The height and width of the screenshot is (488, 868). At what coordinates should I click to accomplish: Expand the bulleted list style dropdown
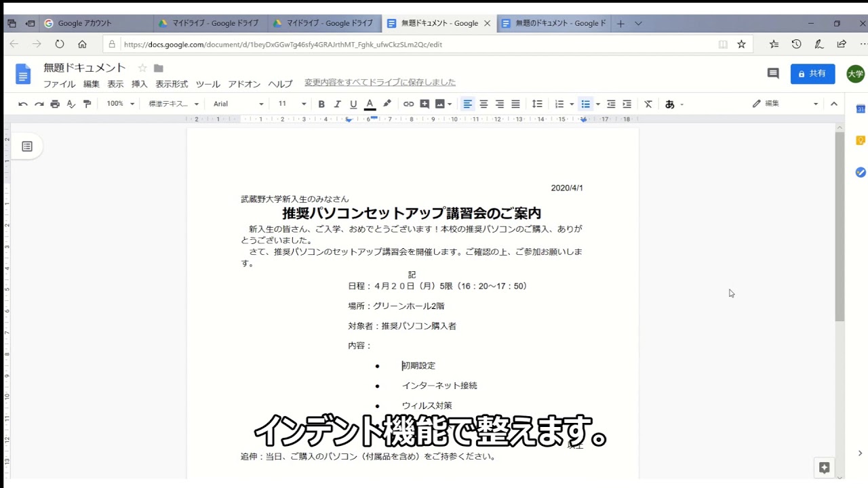[x=597, y=104]
